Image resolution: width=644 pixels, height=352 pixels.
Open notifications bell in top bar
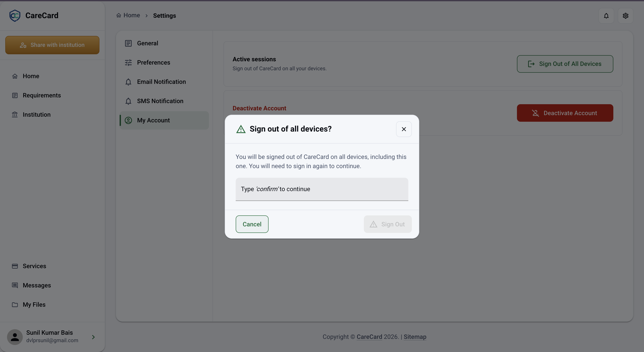click(x=606, y=16)
